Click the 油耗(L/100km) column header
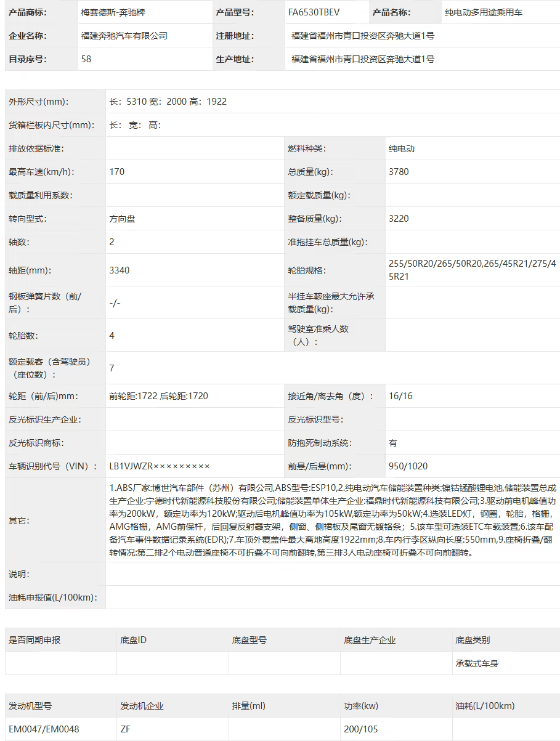This screenshot has height=741, width=560. coord(485,706)
